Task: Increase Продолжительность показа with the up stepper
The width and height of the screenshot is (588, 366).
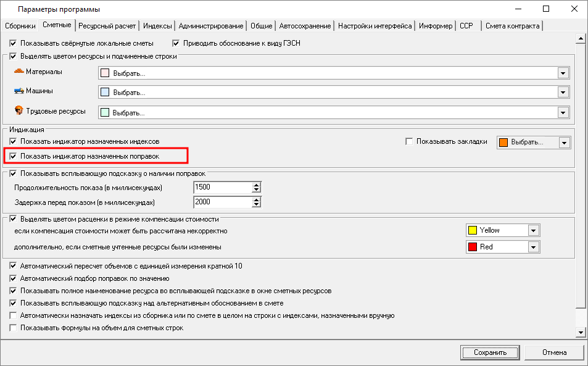Action: point(257,184)
